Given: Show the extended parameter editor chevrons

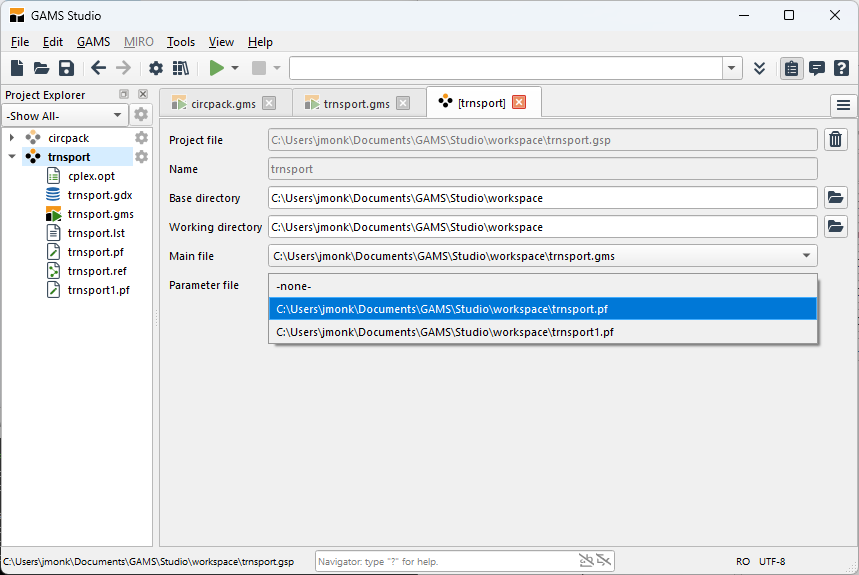Looking at the screenshot, I should (x=760, y=68).
